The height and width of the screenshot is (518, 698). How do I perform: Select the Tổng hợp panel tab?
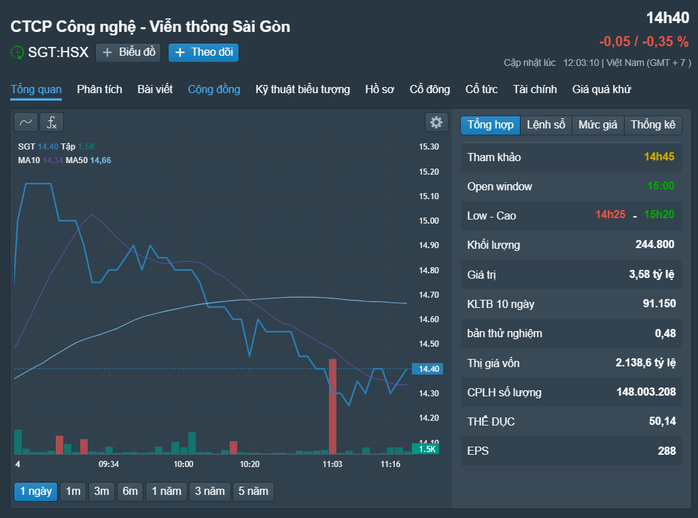(490, 125)
